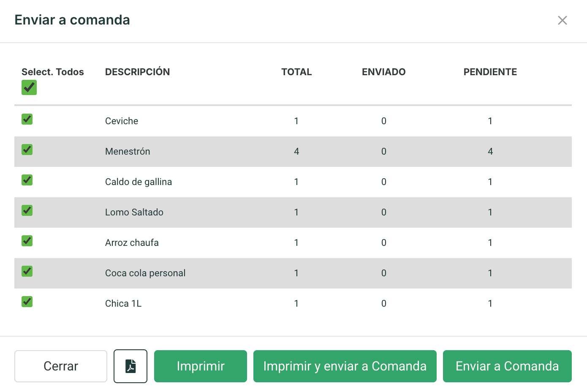Screen dimensions: 587x392
Task: Deselect the Caldo de gallina checkbox
Action: pos(27,180)
